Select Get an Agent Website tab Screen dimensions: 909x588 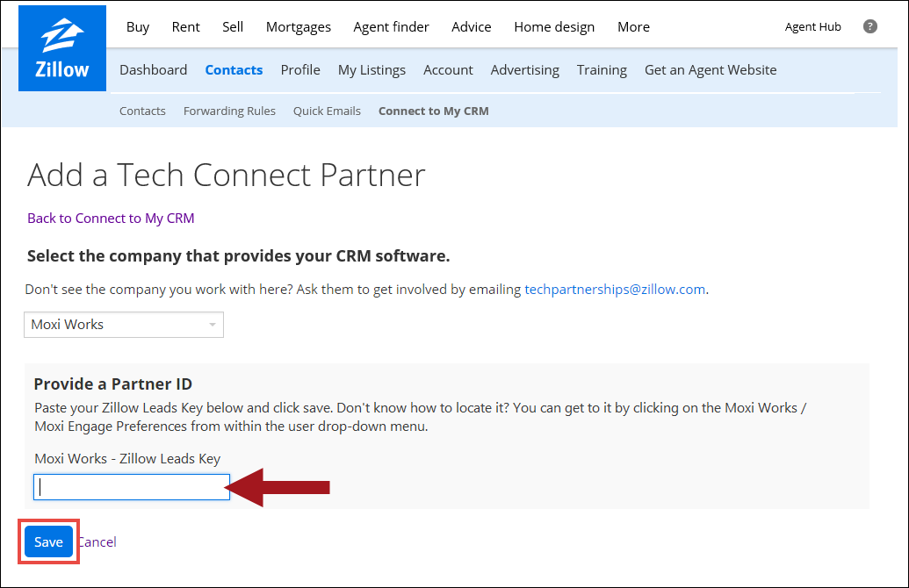[x=710, y=69]
